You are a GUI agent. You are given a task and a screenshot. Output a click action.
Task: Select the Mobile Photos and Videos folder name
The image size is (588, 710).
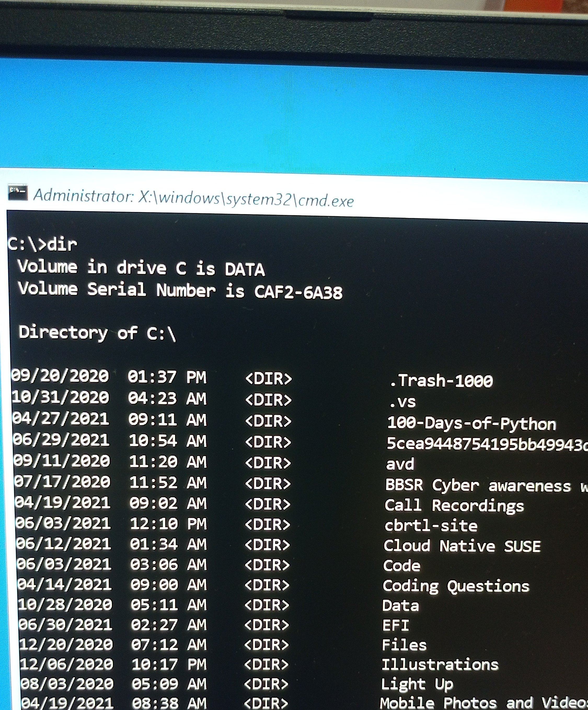(x=484, y=703)
